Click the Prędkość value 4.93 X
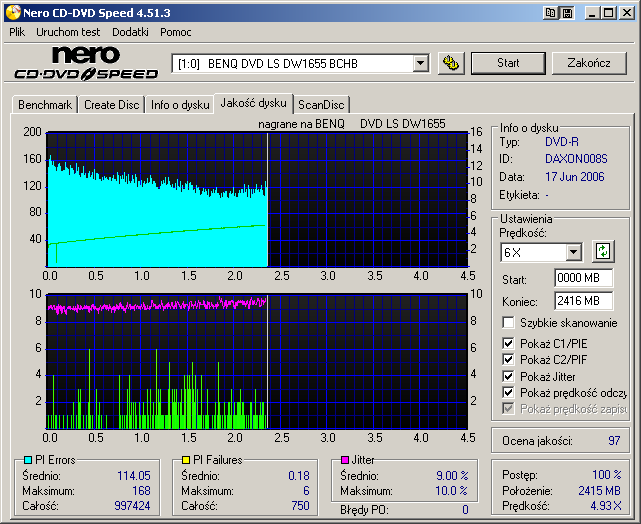Viewport: 641px width, 524px height. pos(606,506)
